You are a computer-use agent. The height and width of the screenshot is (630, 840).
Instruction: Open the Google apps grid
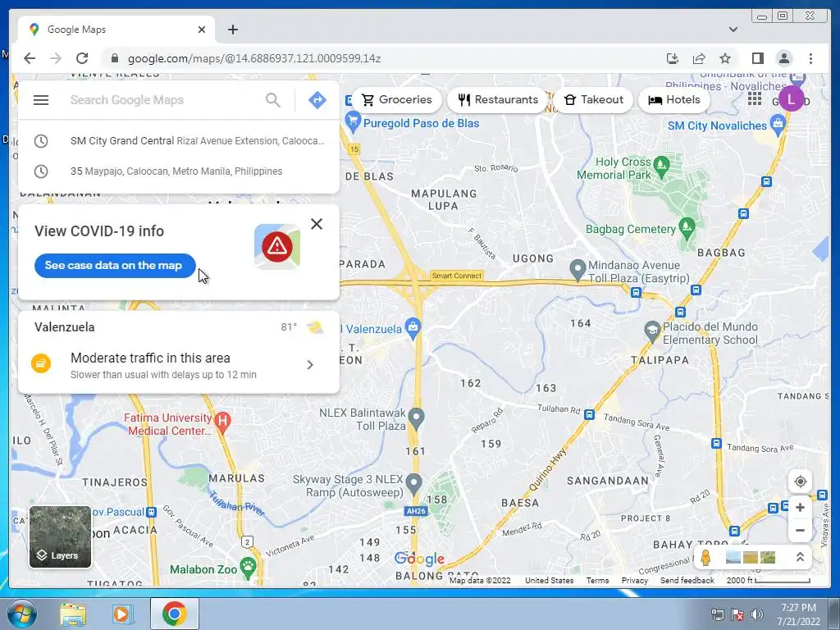tap(755, 99)
